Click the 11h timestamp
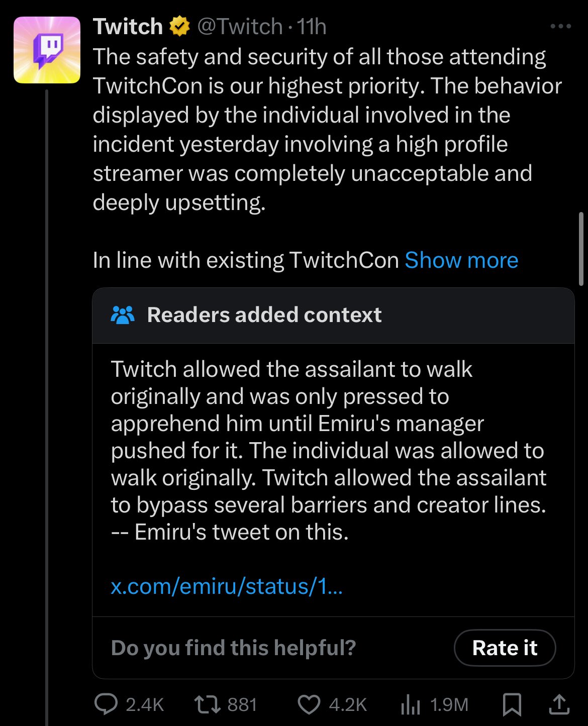This screenshot has width=588, height=726. (x=312, y=27)
